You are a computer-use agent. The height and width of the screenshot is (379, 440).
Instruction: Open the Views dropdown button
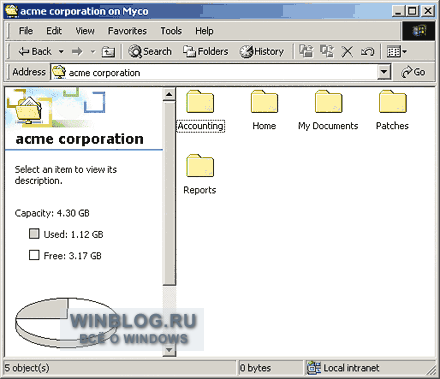tap(397, 52)
